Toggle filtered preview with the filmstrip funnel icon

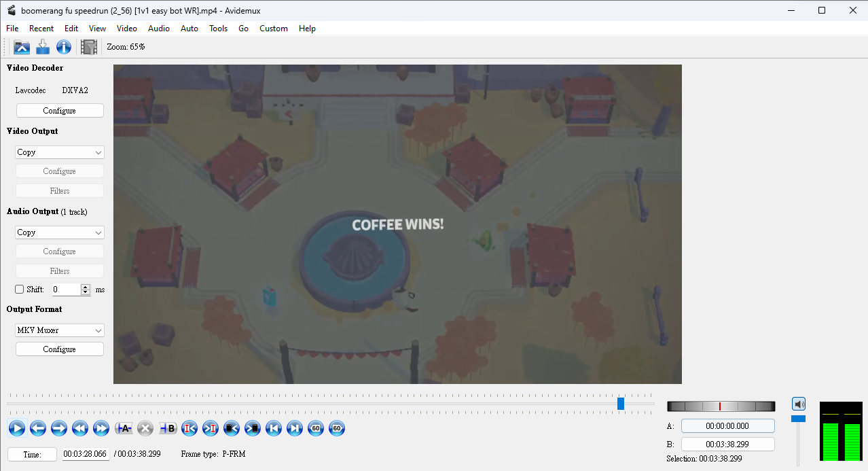point(89,47)
